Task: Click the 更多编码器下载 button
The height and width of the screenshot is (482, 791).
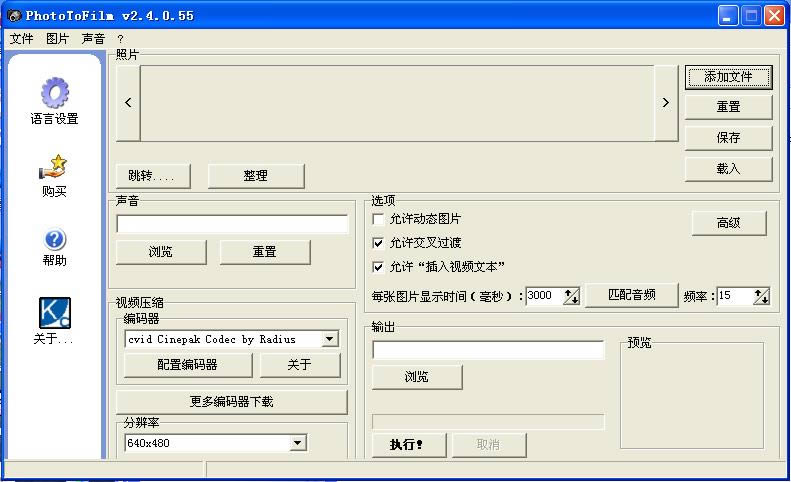Action: (232, 402)
